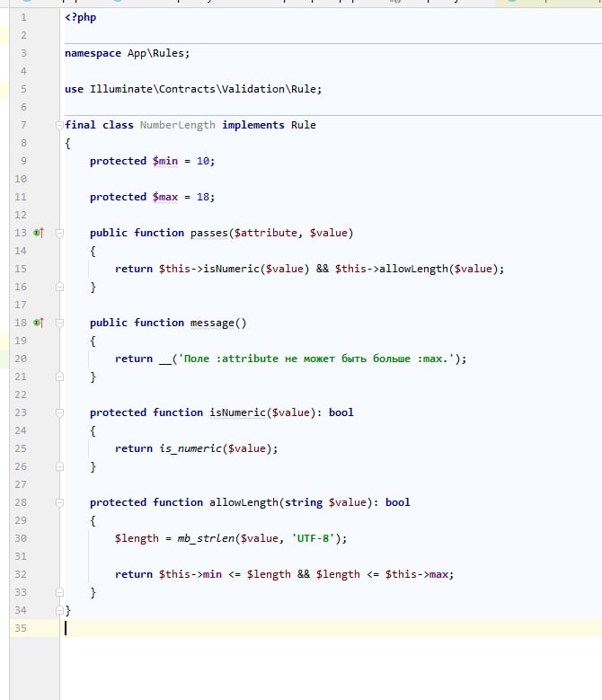Collapse the NumberLength class fold marker on line 7
This screenshot has width=602, height=700.
59,126
